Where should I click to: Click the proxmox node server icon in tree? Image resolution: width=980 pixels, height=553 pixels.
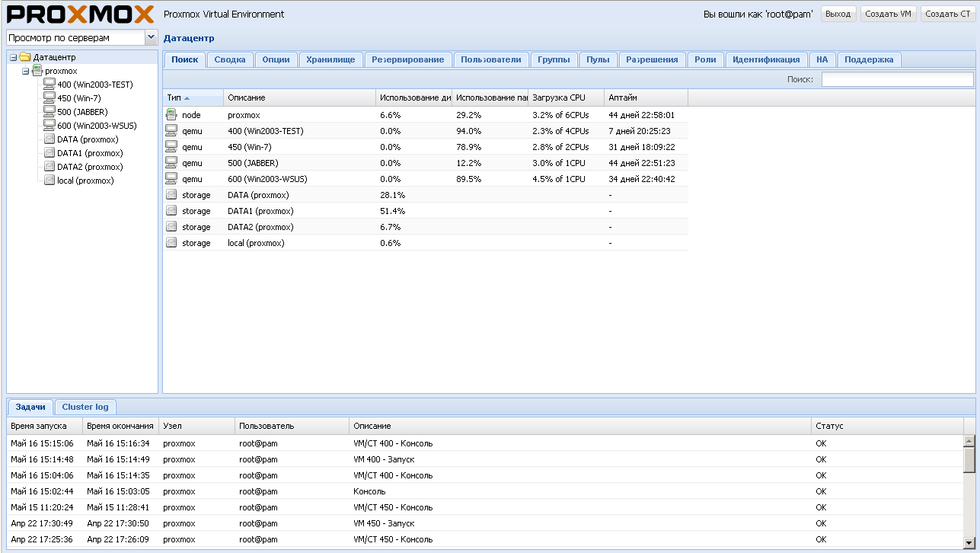coord(37,71)
